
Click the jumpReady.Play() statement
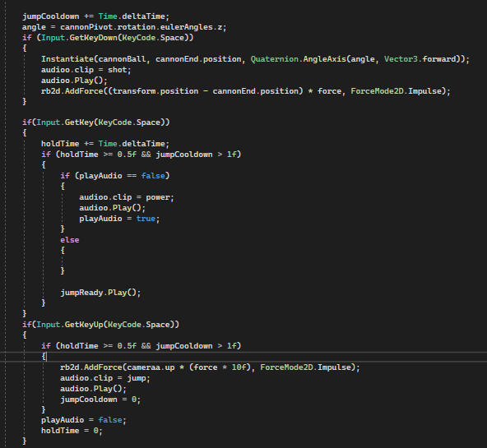click(100, 293)
